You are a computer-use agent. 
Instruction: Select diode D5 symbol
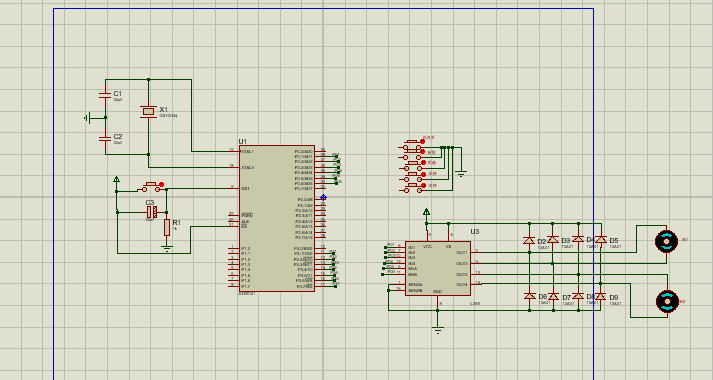pyautogui.click(x=601, y=239)
